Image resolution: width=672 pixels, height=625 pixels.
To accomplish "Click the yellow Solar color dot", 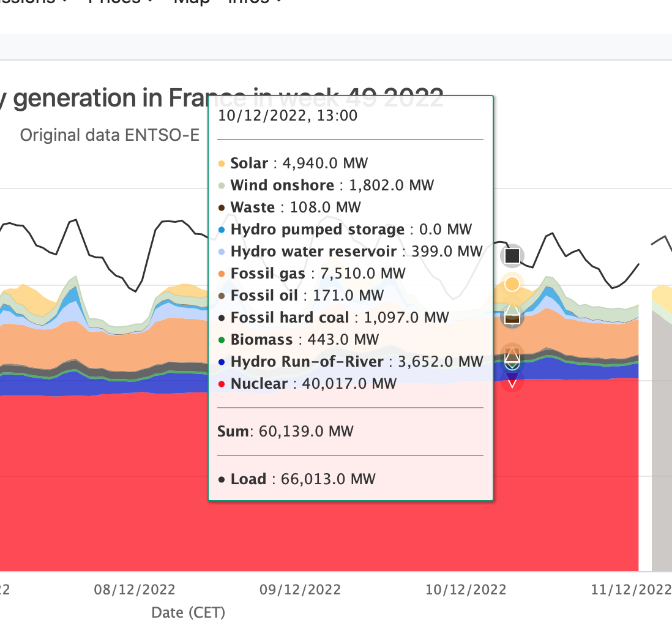I will pos(222,164).
